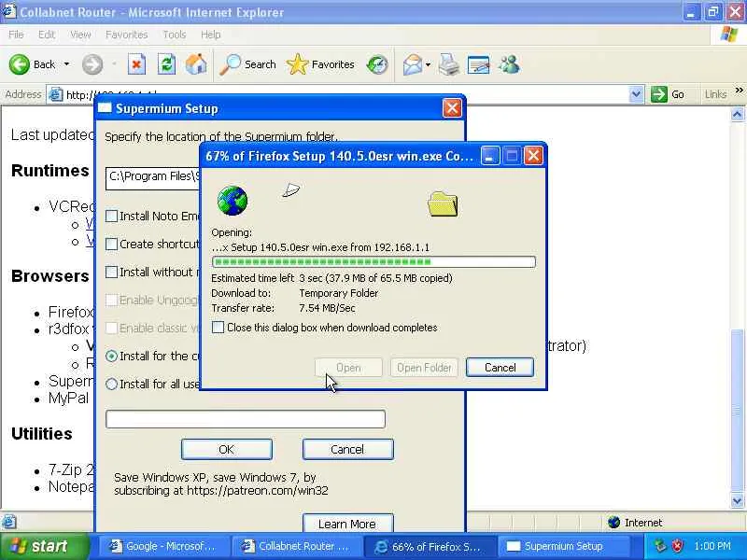This screenshot has height=560, width=747.
Task: Open the Edit menu
Action: pos(47,35)
